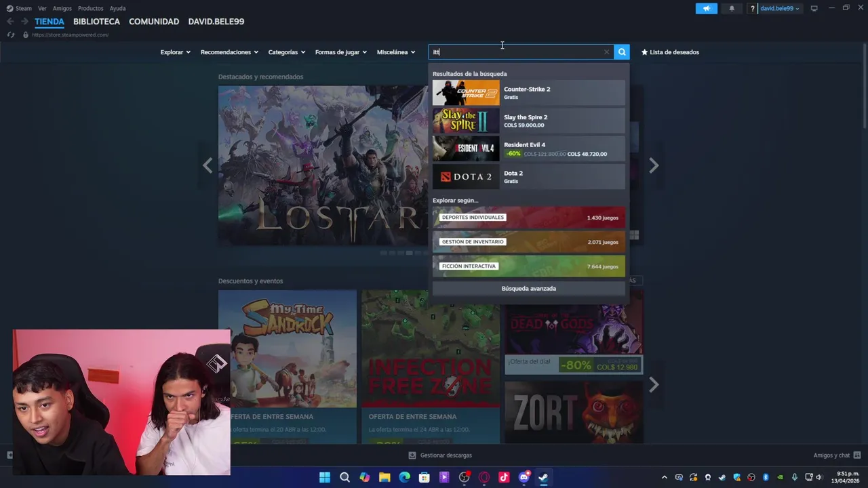Expand the Recomendaciones dropdown
868x488 pixels.
[x=229, y=52]
